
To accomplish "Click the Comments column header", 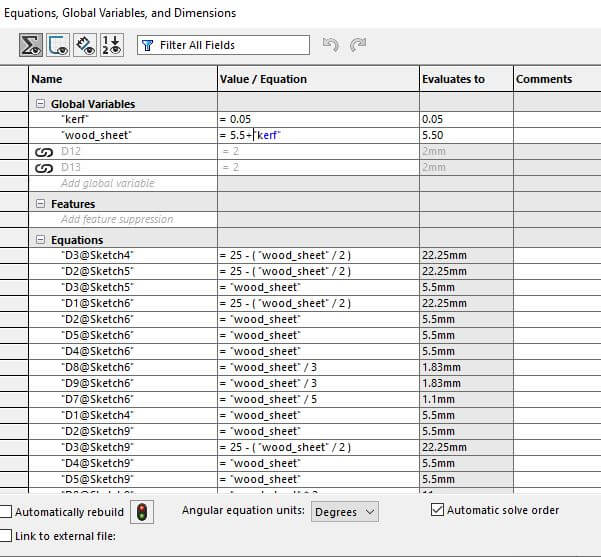I will (557, 79).
